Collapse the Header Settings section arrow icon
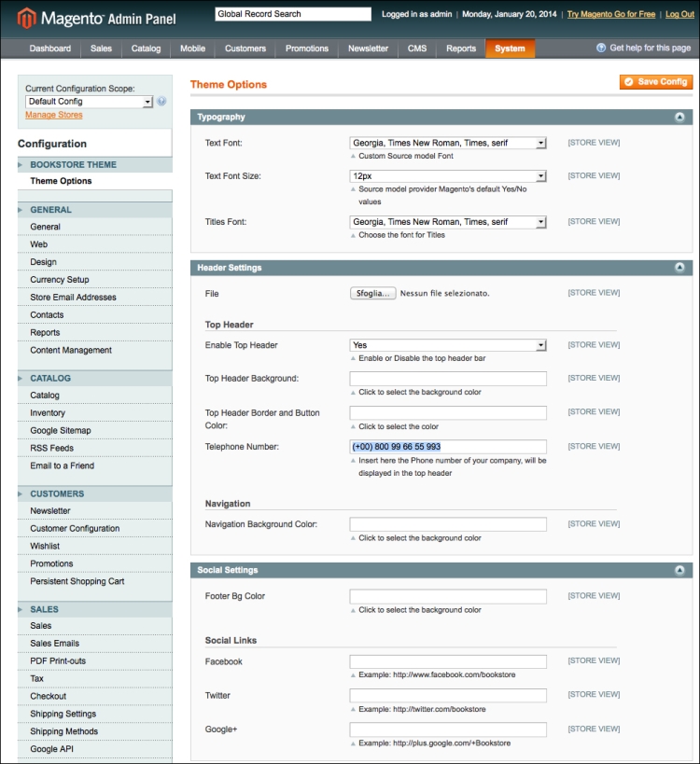 point(679,268)
